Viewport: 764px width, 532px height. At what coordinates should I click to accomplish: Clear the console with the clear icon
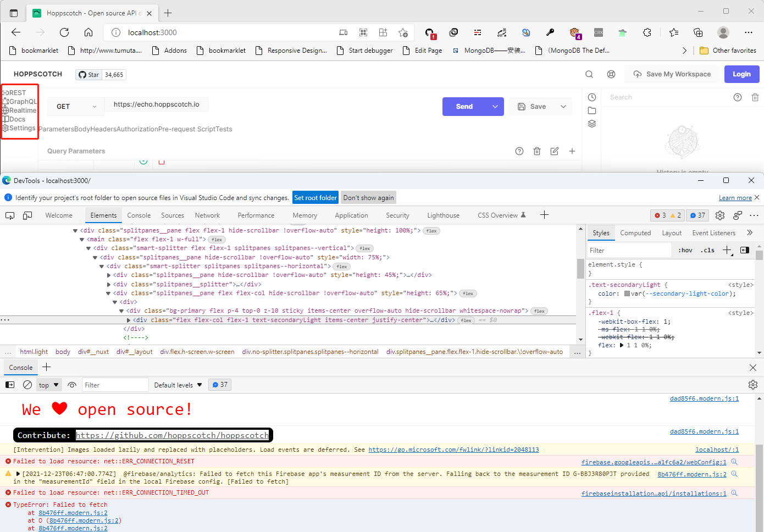tap(27, 384)
